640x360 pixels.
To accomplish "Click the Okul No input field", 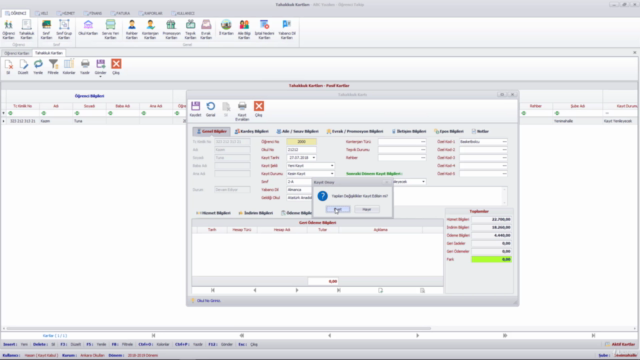I will 301,149.
